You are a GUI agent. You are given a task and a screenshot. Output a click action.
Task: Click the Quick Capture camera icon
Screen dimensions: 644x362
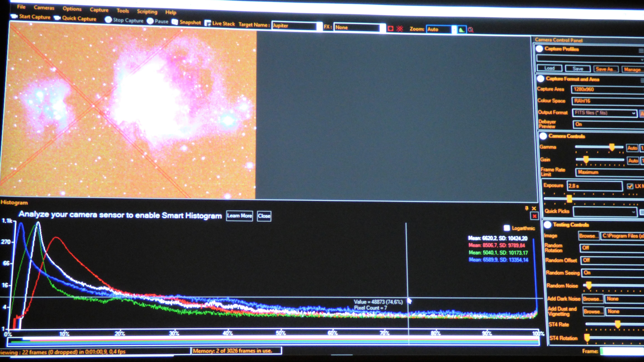(57, 18)
